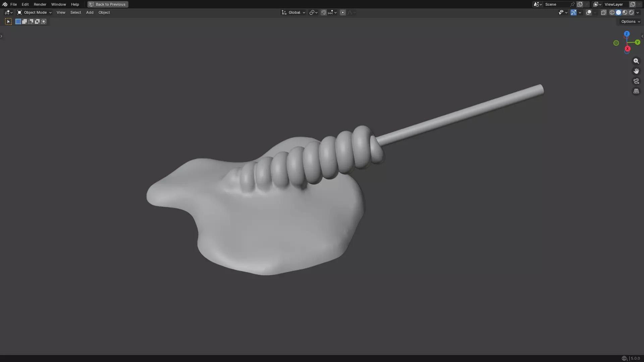This screenshot has width=644, height=362.
Task: Toggle X-ray display mode
Action: point(603,12)
